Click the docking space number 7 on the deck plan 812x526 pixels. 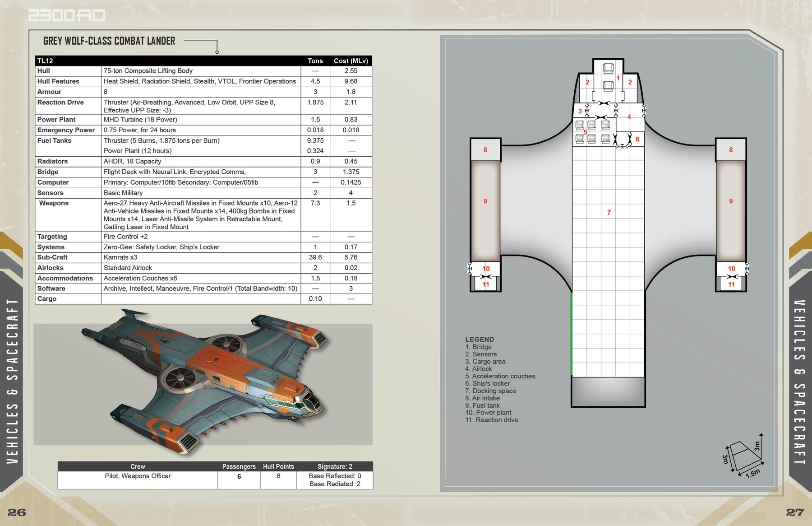coord(609,212)
